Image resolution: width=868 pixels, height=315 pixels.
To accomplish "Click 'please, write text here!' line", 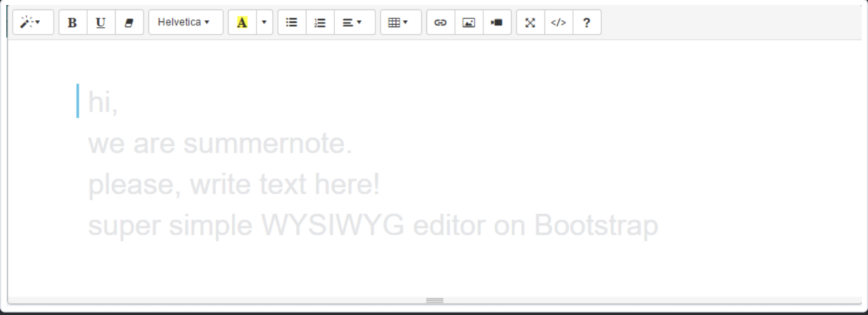I will point(234,184).
